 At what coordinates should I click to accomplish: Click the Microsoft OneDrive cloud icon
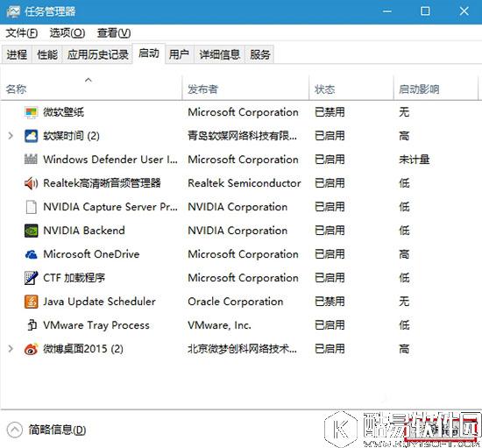click(31, 254)
